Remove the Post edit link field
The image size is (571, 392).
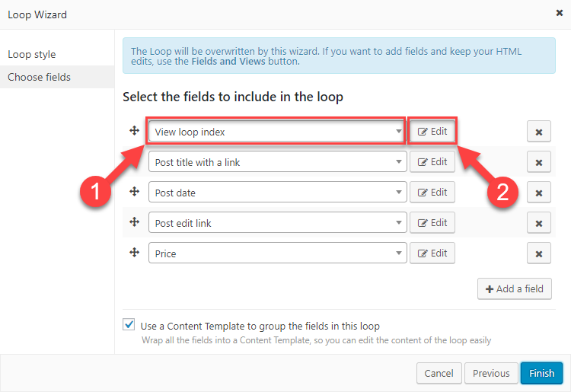coord(538,223)
